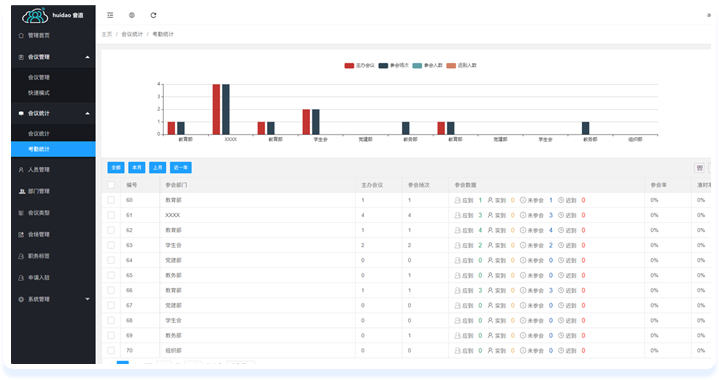Image resolution: width=719 pixels, height=380 pixels.
Task: Check the box for row 66
Action: tap(111, 290)
